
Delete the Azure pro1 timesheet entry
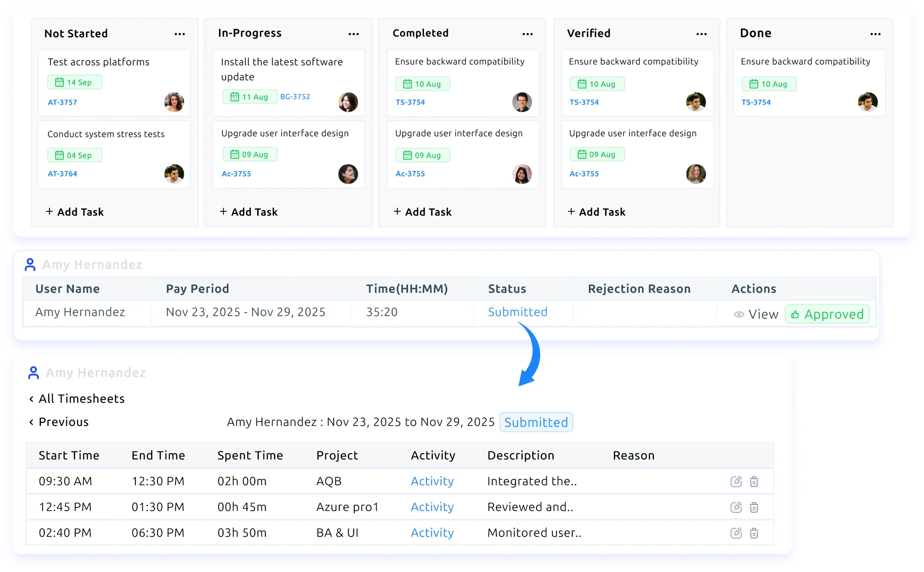754,507
